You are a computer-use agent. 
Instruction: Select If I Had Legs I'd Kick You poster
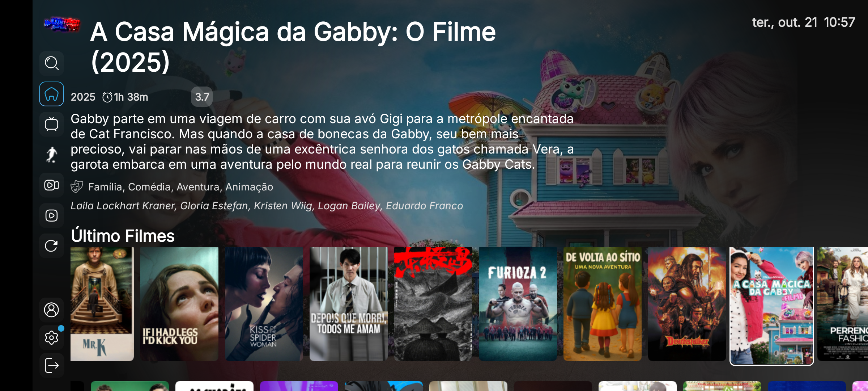point(179,304)
